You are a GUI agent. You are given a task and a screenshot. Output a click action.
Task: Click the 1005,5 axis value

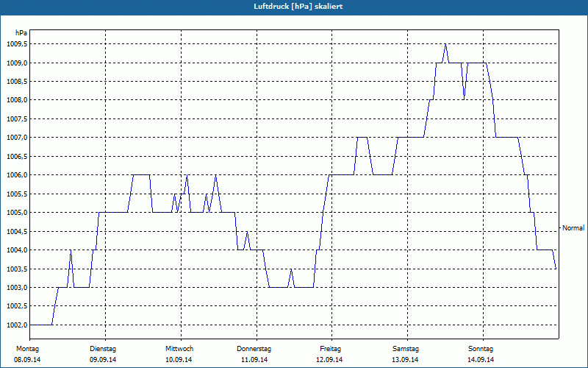point(17,194)
